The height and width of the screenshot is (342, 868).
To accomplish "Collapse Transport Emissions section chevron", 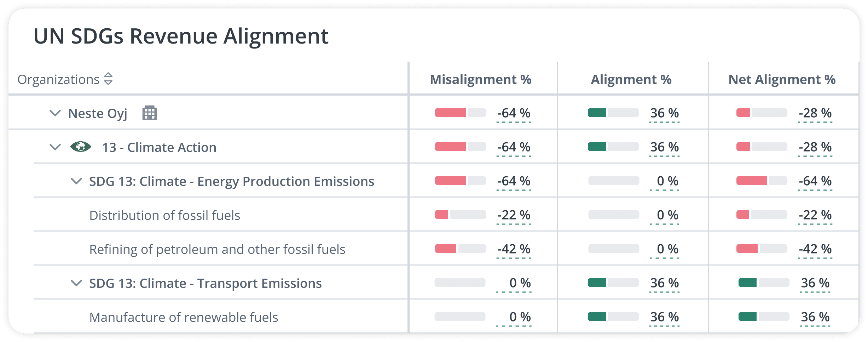I will [76, 283].
